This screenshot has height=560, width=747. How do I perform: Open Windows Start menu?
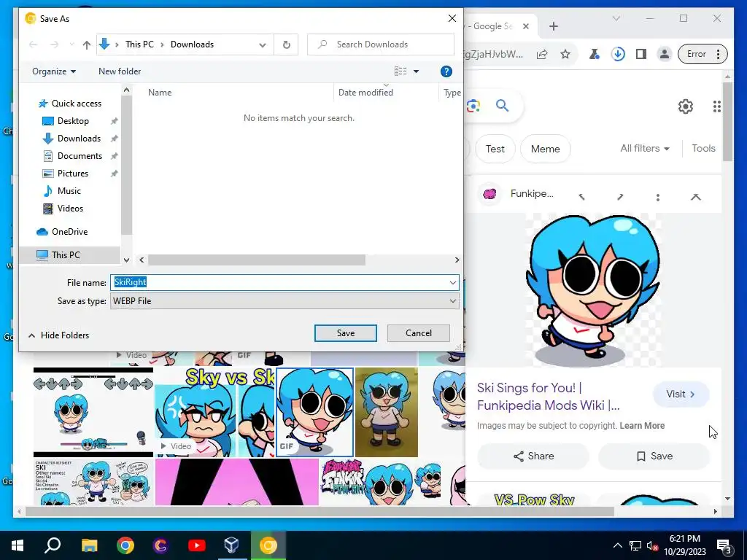coord(18,545)
